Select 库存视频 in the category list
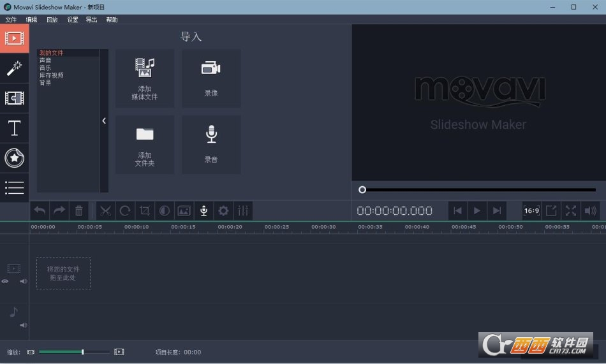The image size is (606, 364). coord(52,75)
